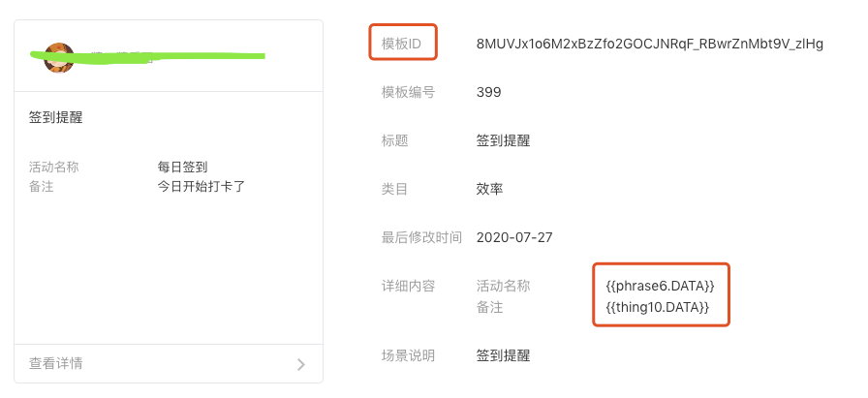Click the 模板ID label
The height and width of the screenshot is (398, 868).
pyautogui.click(x=401, y=44)
